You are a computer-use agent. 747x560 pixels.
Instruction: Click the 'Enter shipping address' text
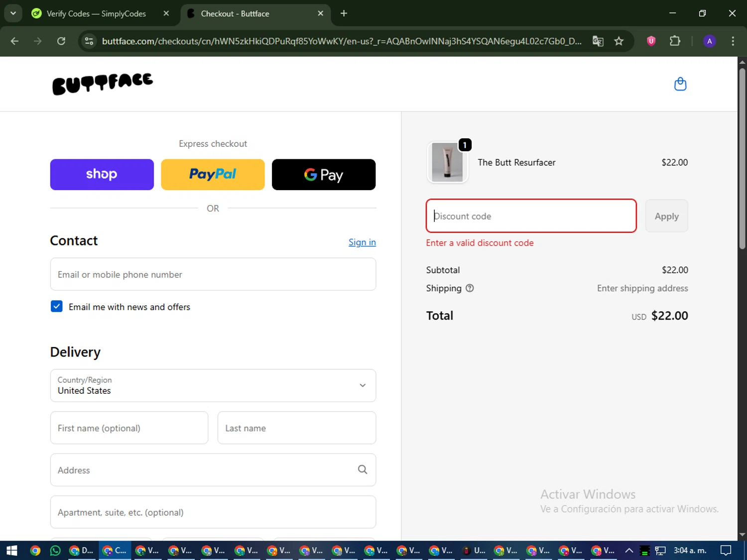(x=642, y=288)
